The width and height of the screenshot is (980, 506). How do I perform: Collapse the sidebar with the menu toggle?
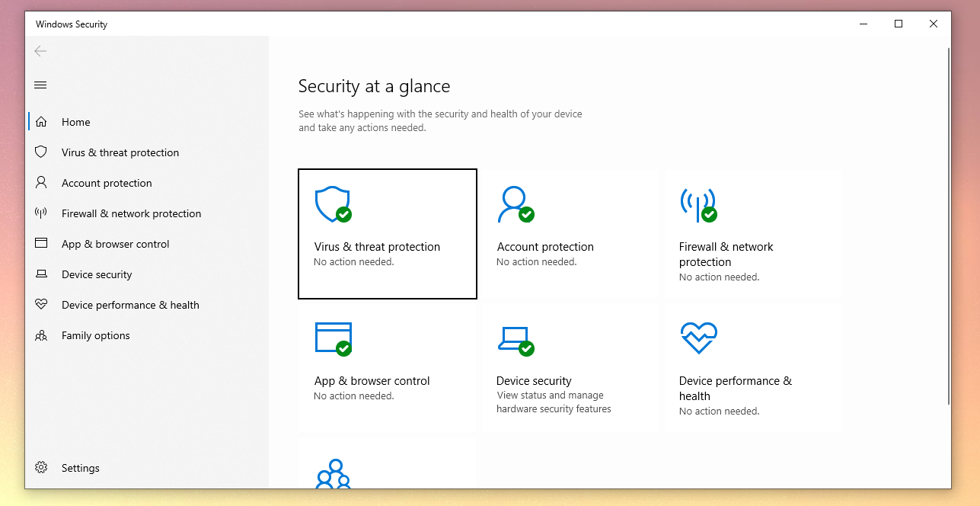pyautogui.click(x=40, y=85)
